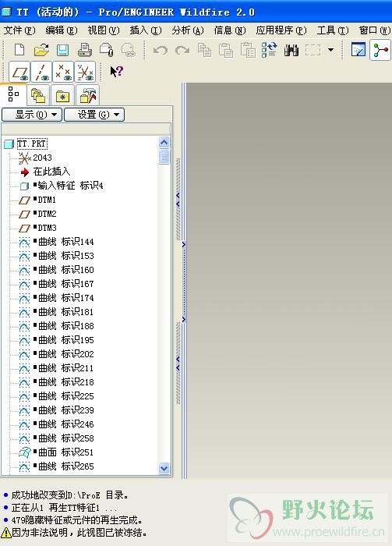Select 曲线 标识167 in tree
The width and height of the screenshot is (392, 546).
click(65, 283)
